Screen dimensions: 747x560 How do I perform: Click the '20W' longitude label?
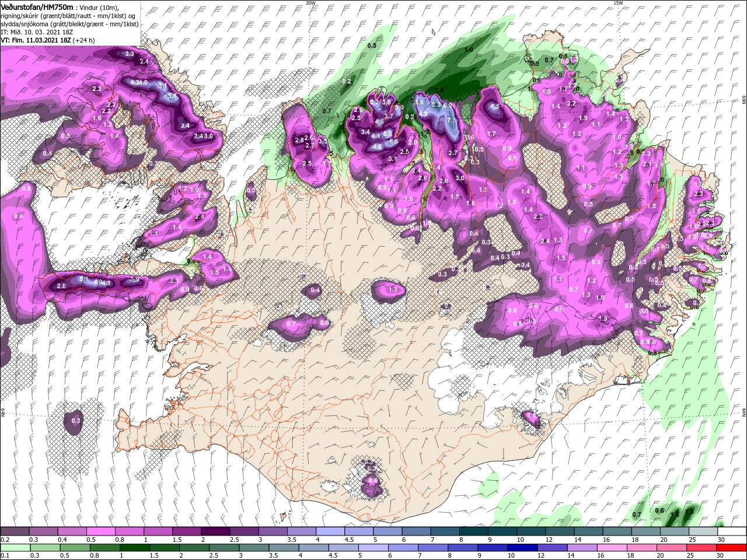click(310, 3)
